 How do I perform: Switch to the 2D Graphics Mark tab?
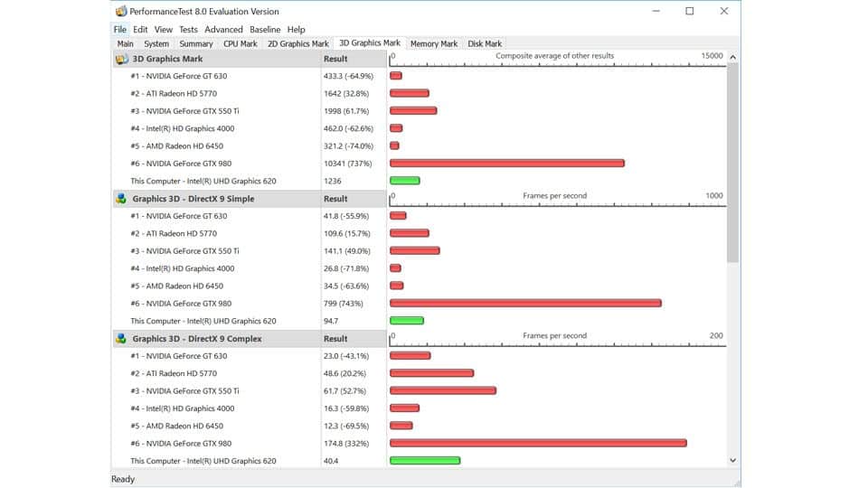tap(297, 43)
